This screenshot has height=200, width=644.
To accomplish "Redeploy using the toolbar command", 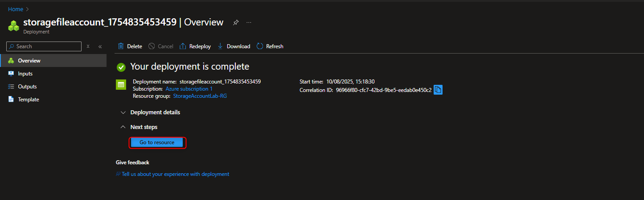I will (195, 46).
